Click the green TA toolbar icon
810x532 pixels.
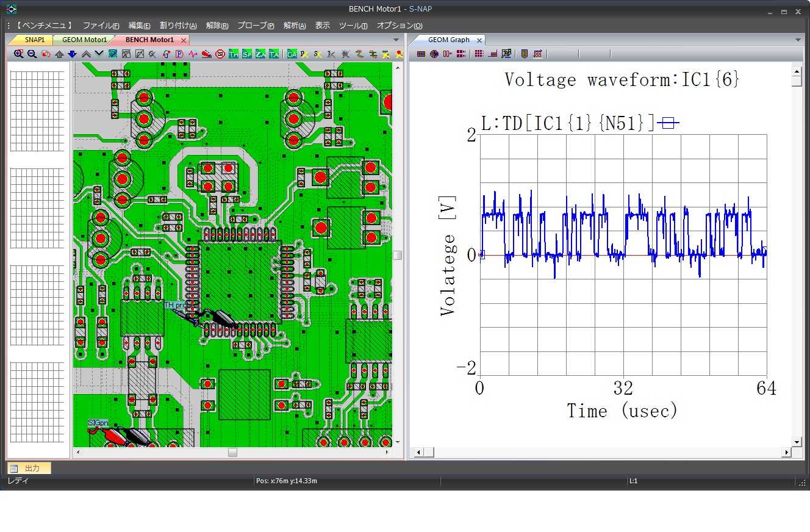[x=274, y=54]
